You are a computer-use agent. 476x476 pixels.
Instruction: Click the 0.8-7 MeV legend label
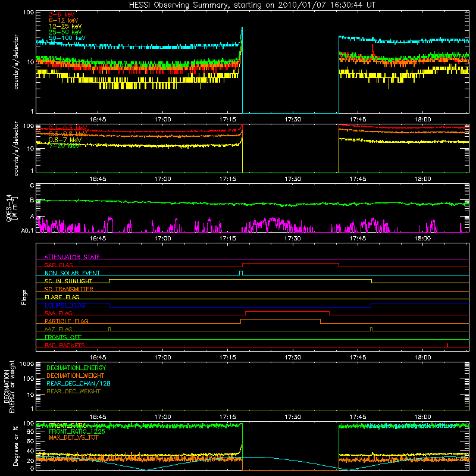tap(65, 140)
